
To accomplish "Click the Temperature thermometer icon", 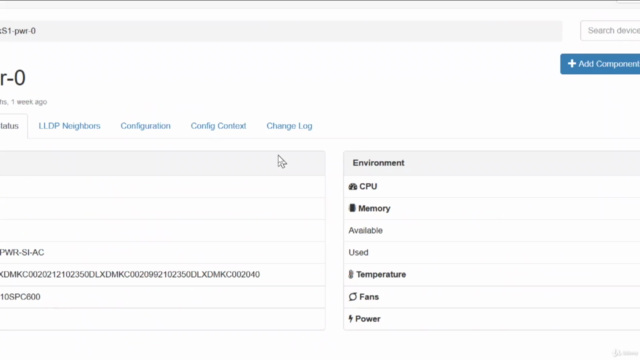I will click(351, 274).
